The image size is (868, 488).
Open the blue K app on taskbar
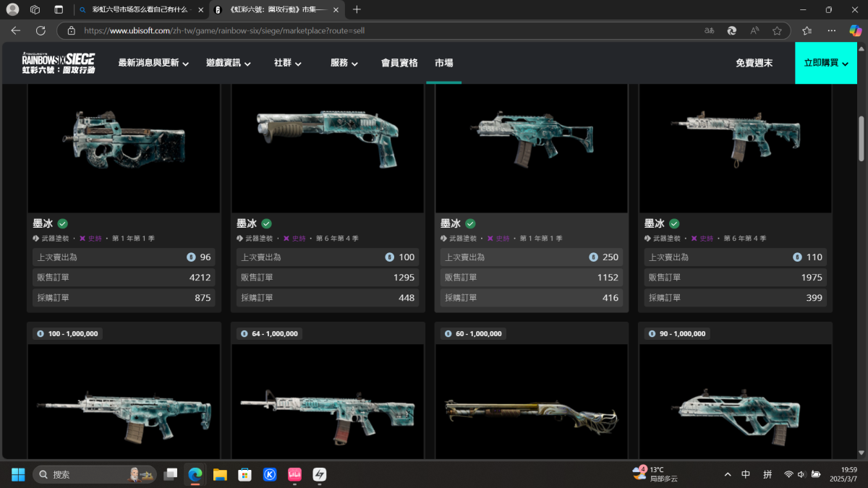(x=270, y=474)
